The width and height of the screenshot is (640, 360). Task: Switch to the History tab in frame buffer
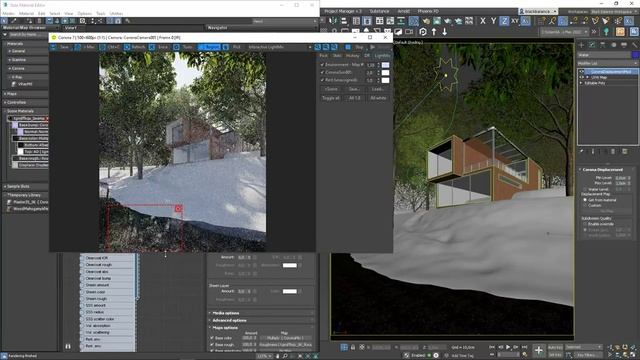(x=352, y=56)
